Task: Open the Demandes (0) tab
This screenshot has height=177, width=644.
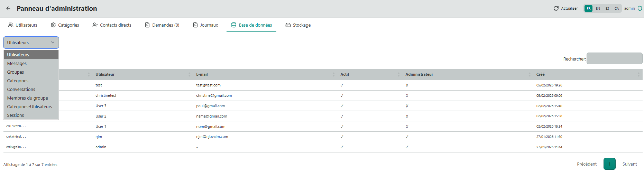Action: (x=162, y=25)
